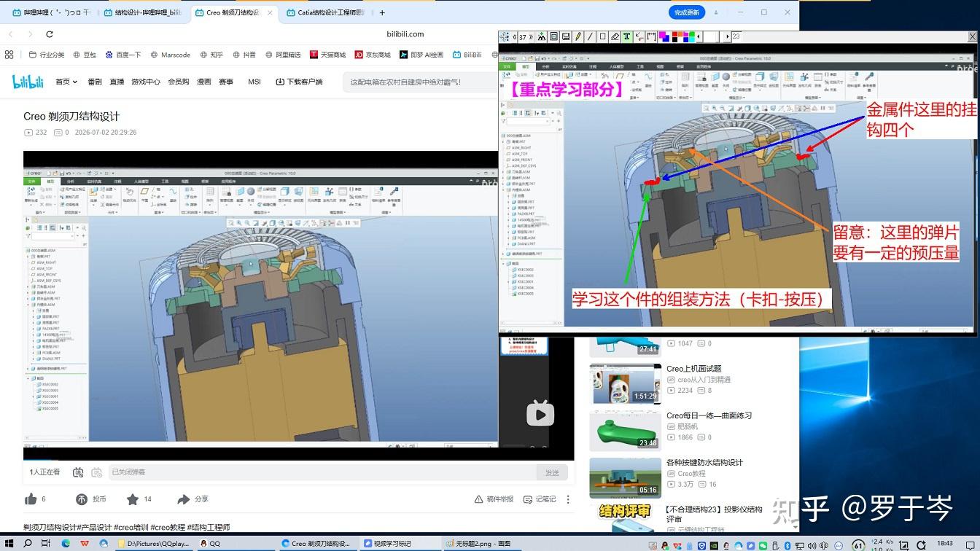Click the 下载客户端 button
This screenshot has height=551, width=980.
(x=299, y=82)
